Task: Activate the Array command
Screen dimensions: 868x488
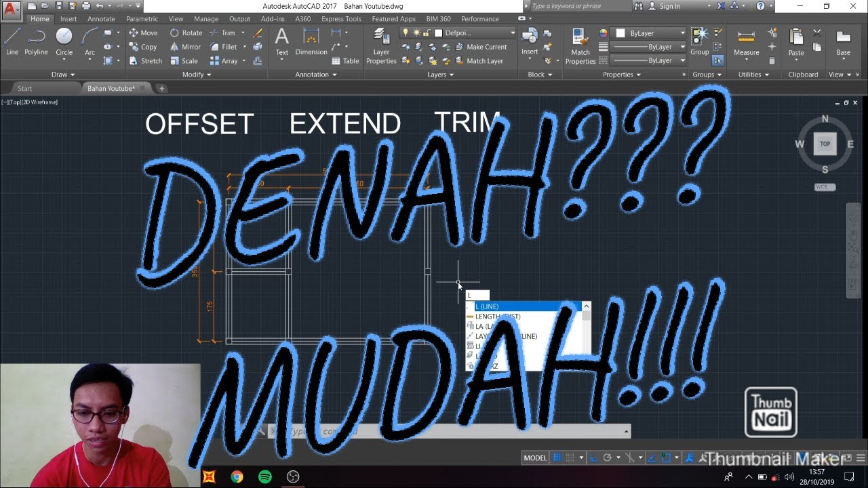Action: (224, 61)
